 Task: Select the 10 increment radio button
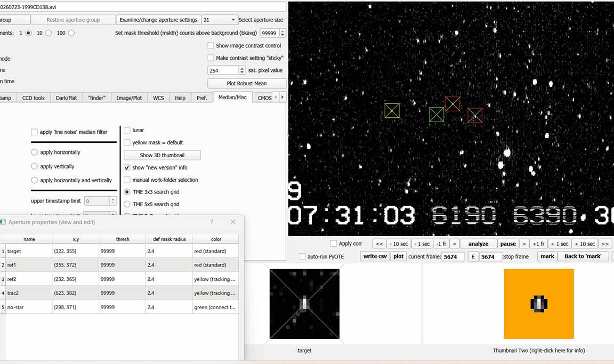tap(49, 33)
